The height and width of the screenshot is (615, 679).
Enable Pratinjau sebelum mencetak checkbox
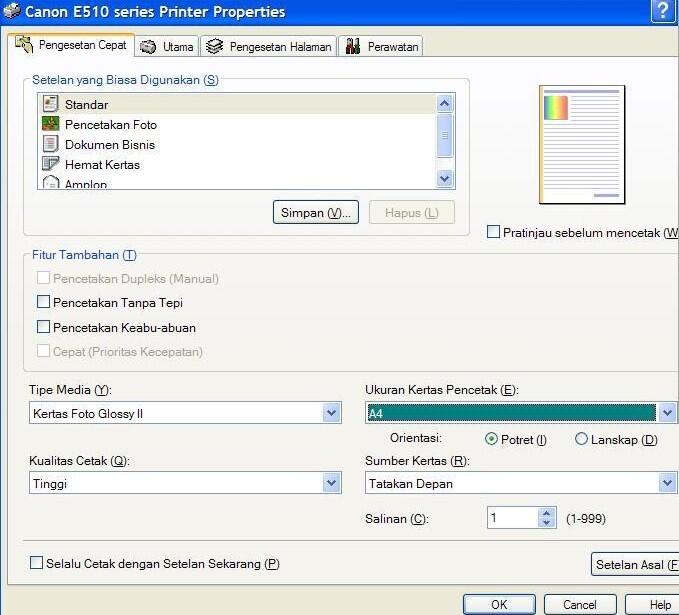pyautogui.click(x=493, y=232)
